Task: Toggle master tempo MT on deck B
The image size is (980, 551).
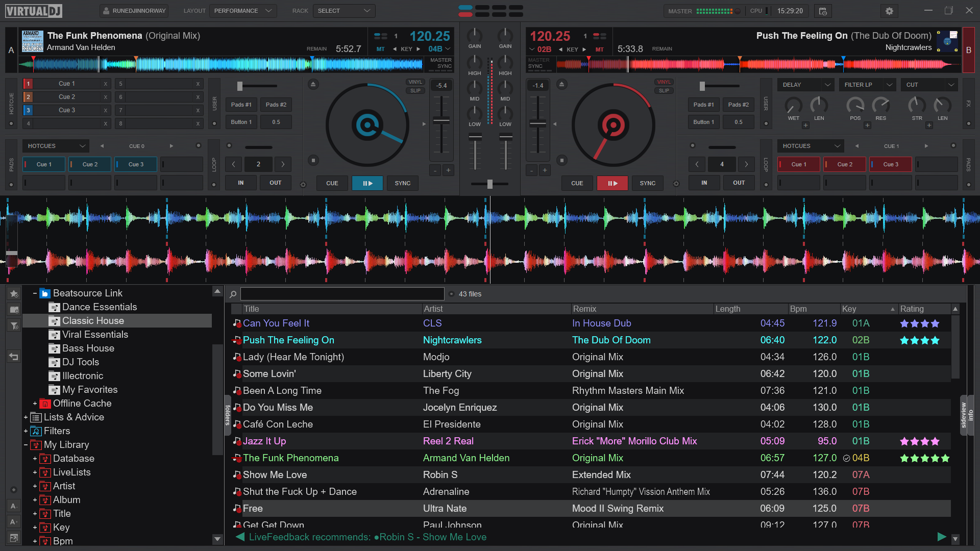Action: pyautogui.click(x=599, y=49)
